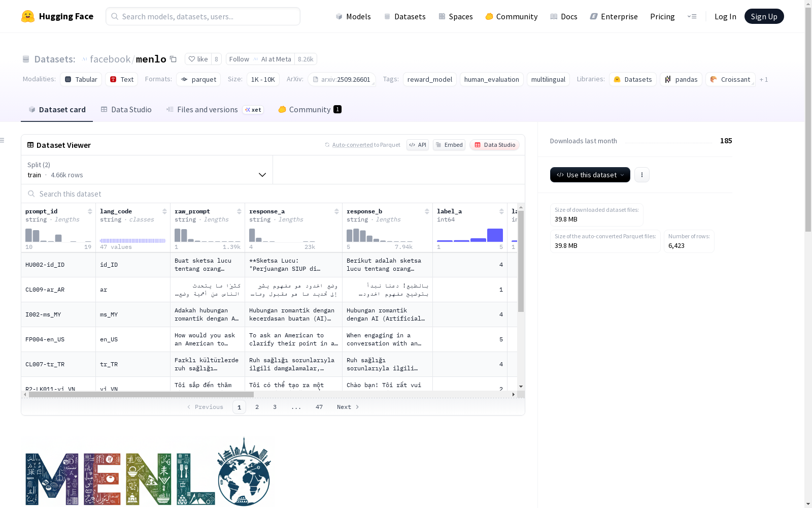
Task: Click the Next page button
Action: click(x=348, y=407)
